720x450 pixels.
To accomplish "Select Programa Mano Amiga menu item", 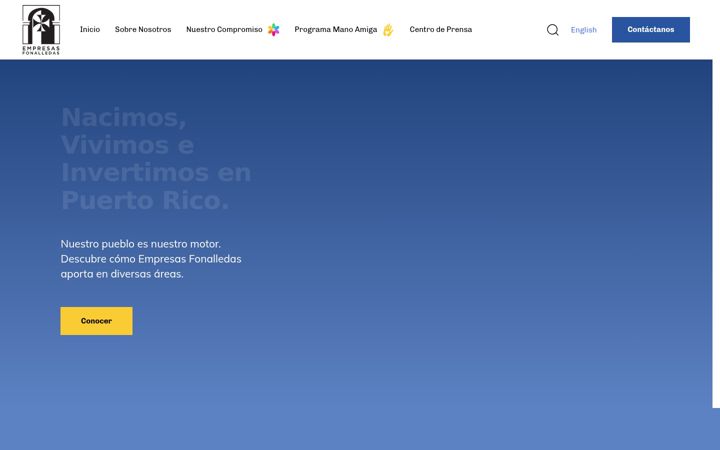I will (336, 29).
